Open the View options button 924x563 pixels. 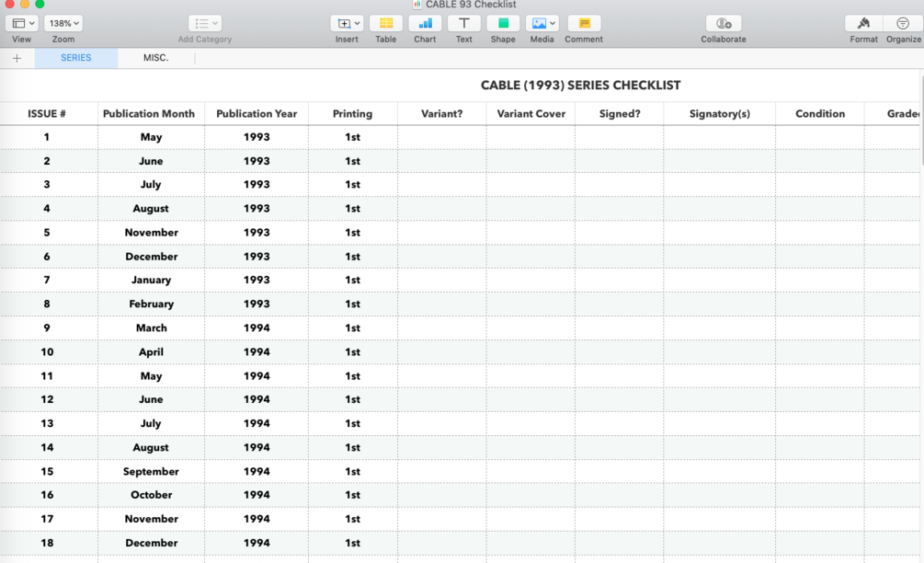click(22, 24)
